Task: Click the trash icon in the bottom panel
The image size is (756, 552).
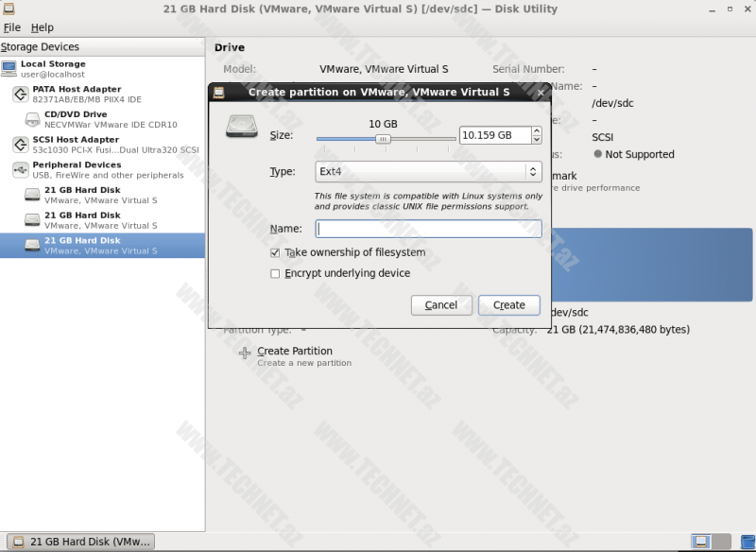Action: [744, 542]
